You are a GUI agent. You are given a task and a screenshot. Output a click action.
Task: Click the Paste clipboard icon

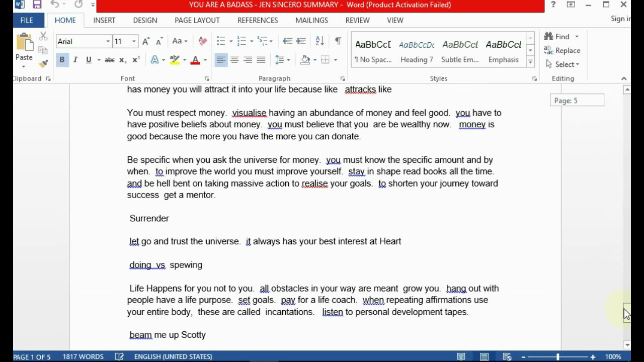[24, 42]
